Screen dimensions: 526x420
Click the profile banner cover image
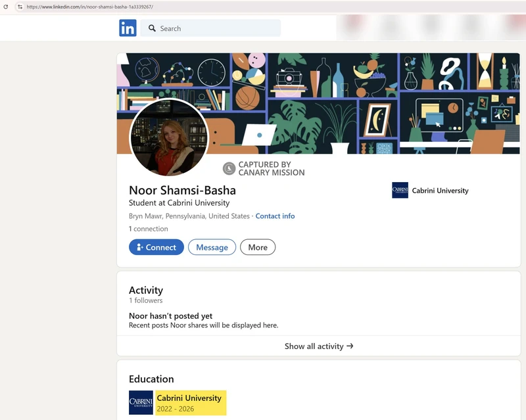click(x=318, y=103)
